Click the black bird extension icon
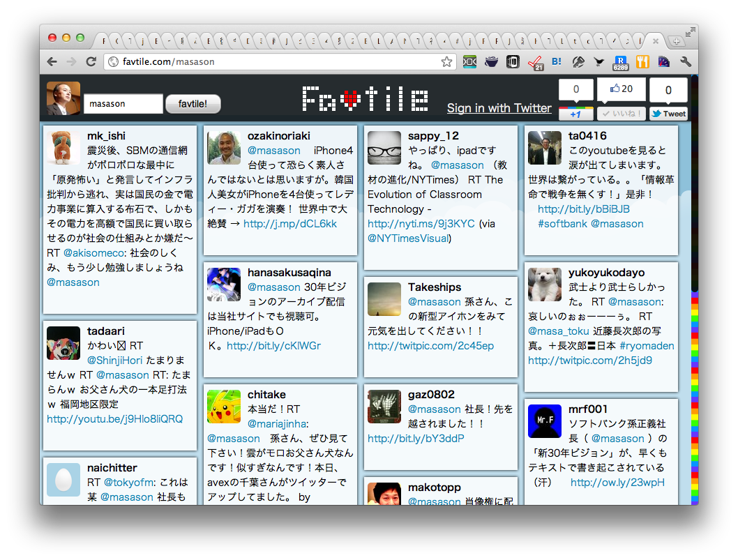Image resolution: width=738 pixels, height=560 pixels. click(598, 61)
